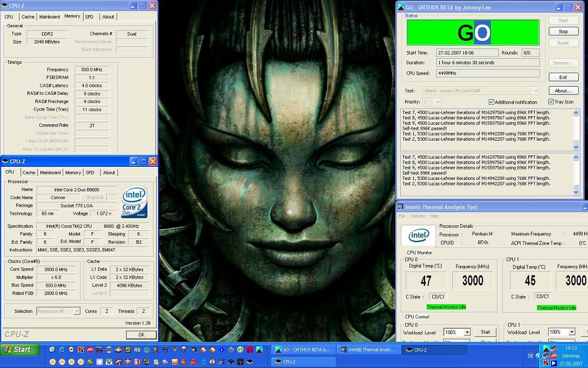Image resolution: width=588 pixels, height=368 pixels.
Task: Click the ORTHOS title bar icon
Action: [x=401, y=7]
